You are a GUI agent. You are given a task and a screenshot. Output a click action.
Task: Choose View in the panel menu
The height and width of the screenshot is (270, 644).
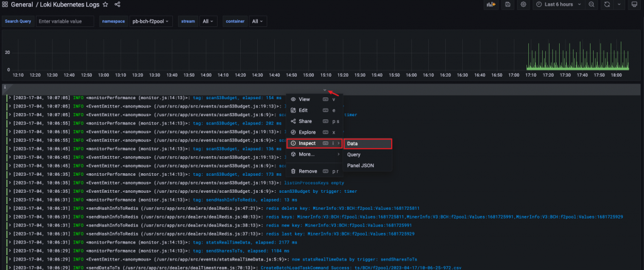(314, 99)
